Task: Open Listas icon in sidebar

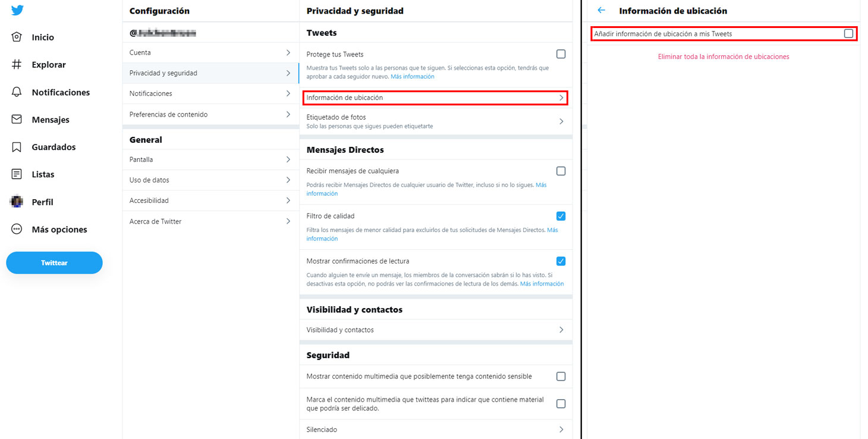Action: pos(17,174)
